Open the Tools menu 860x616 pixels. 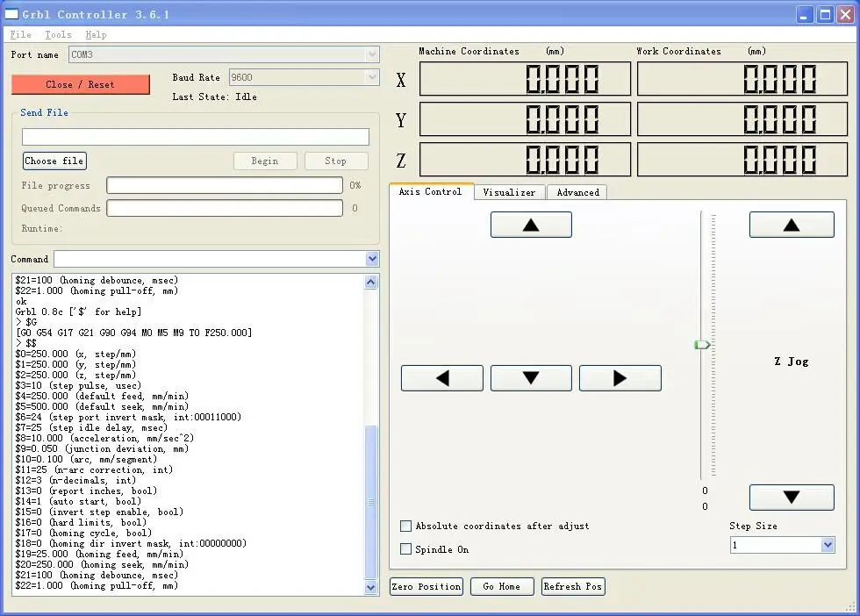coord(58,34)
